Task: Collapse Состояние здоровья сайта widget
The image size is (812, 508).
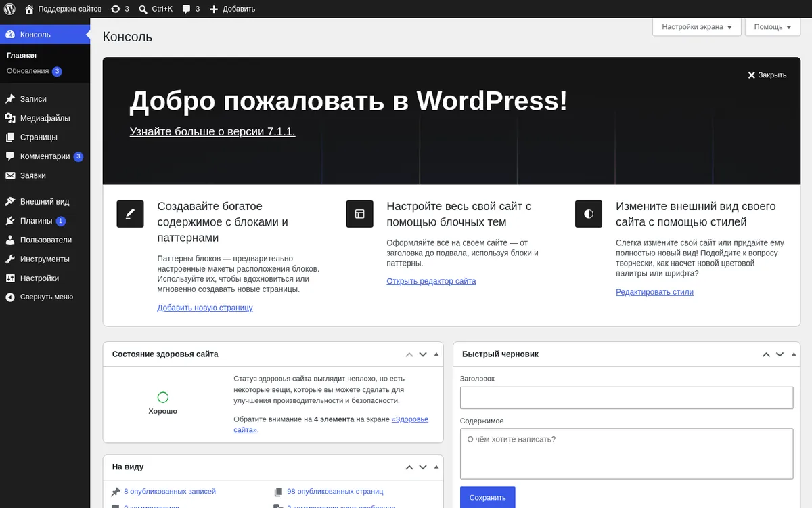Action: tap(436, 354)
